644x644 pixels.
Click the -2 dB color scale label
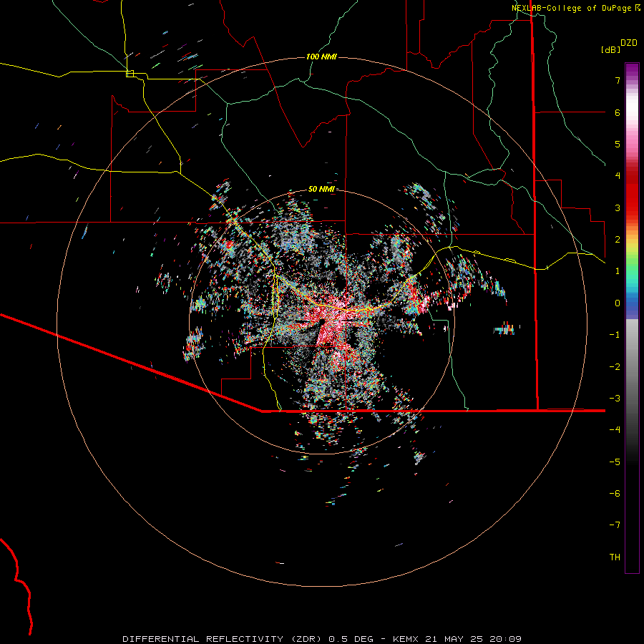click(615, 367)
